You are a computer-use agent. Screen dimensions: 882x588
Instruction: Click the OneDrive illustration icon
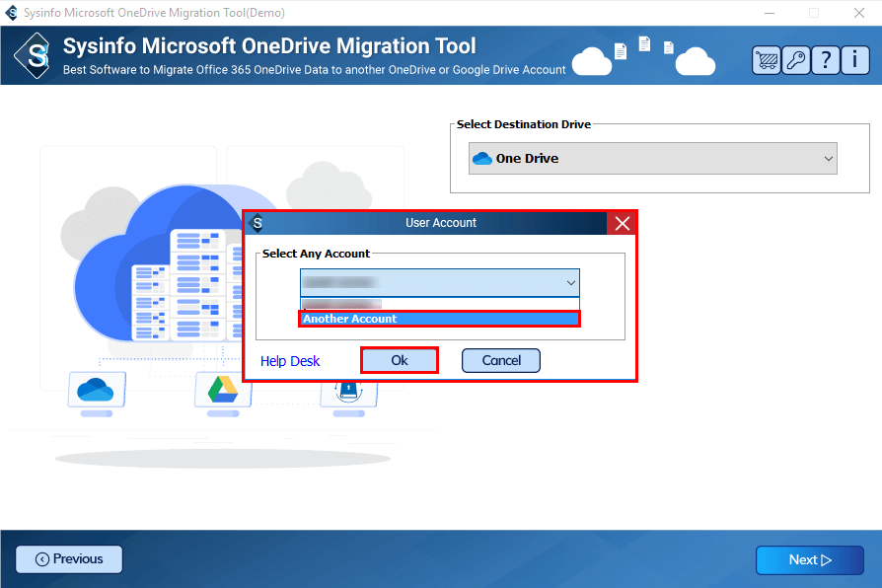coord(96,390)
